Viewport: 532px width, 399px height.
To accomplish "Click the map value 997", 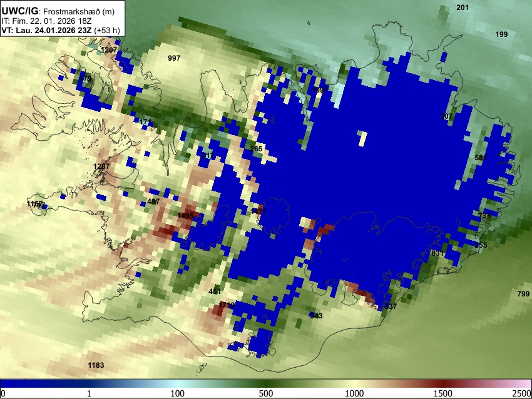I will (174, 58).
